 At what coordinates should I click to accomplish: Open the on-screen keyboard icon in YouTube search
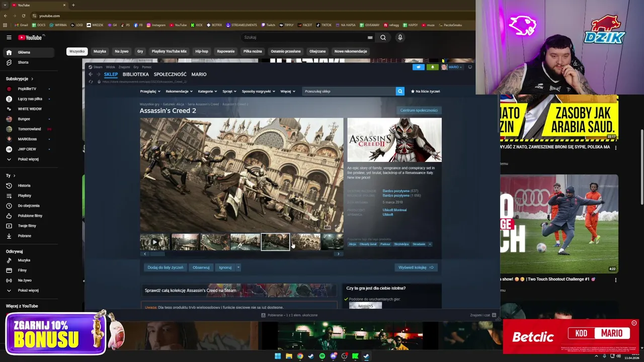[370, 37]
